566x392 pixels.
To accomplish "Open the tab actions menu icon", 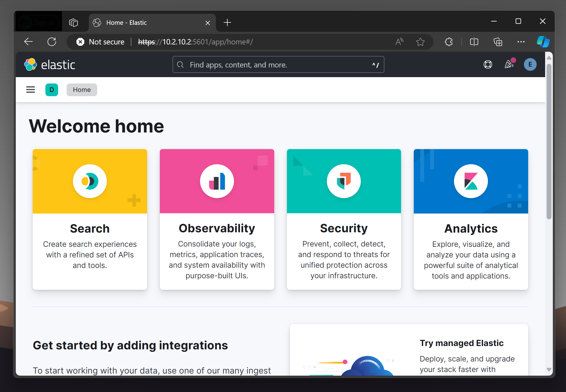I will click(74, 23).
